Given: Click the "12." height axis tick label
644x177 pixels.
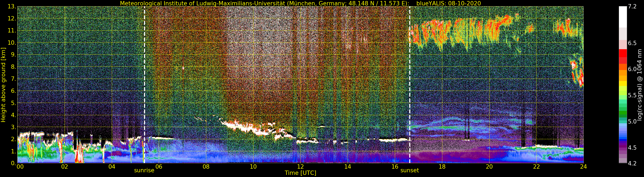Looking at the screenshot, I should (x=12, y=18).
